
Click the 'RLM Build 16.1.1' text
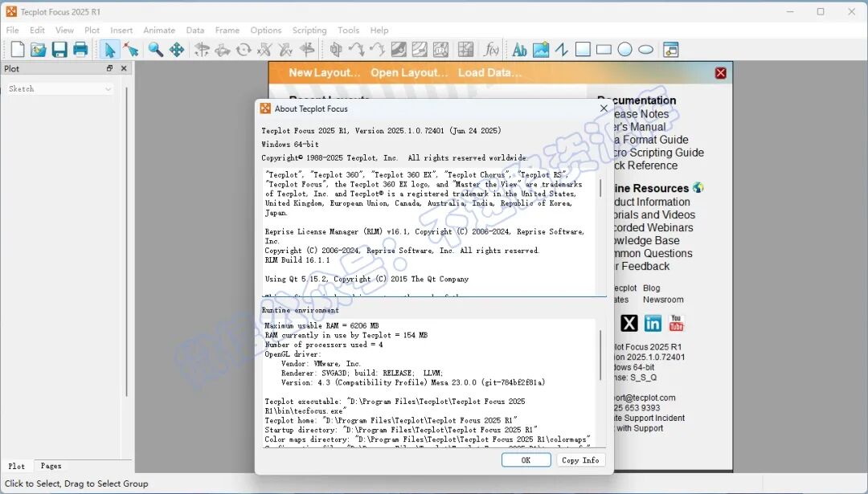click(x=297, y=260)
